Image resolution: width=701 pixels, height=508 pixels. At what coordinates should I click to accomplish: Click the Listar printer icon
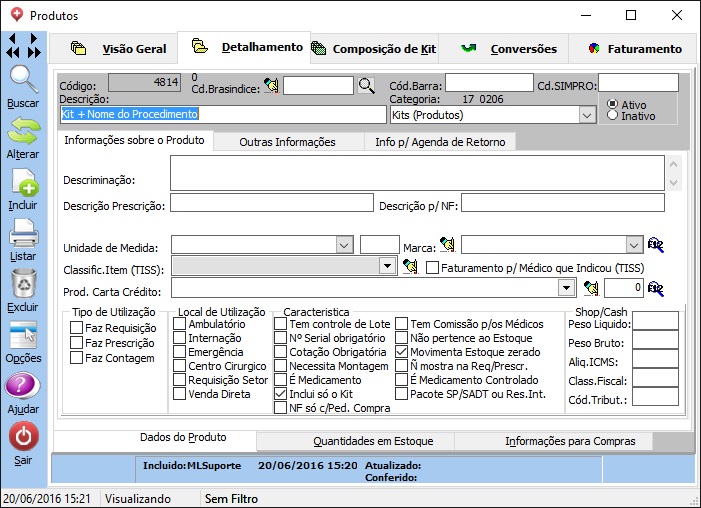(x=24, y=233)
